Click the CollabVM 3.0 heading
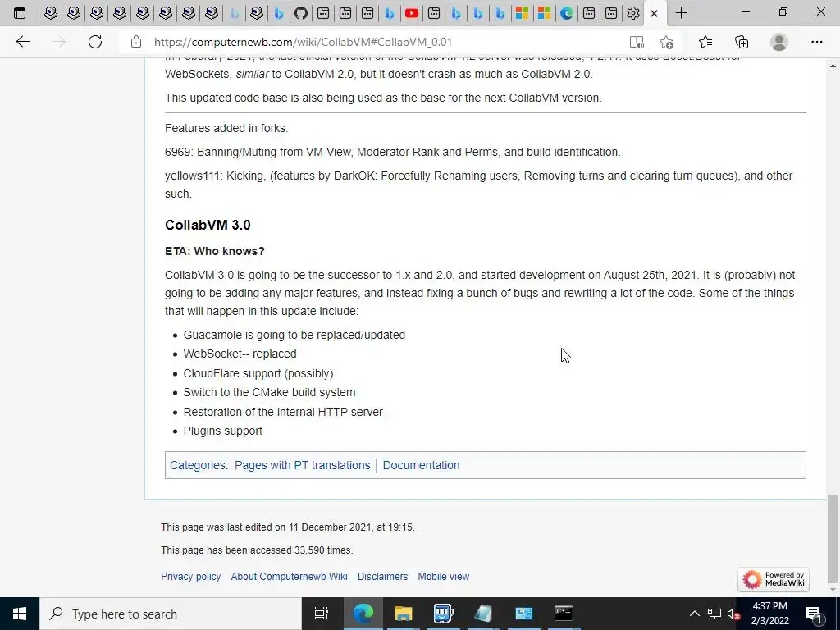Image resolution: width=840 pixels, height=630 pixels. coord(208,225)
